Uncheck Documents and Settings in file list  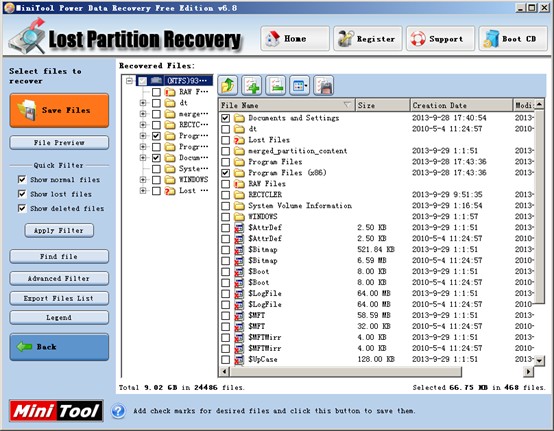pyautogui.click(x=225, y=118)
